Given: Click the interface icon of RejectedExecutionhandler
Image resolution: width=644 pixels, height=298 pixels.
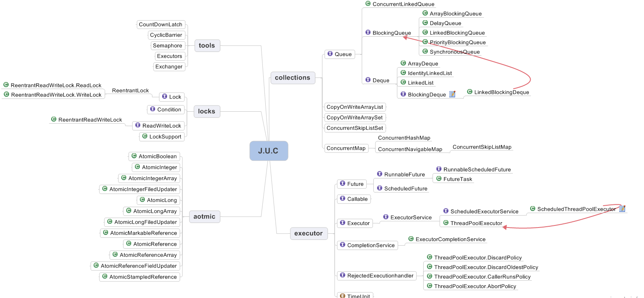Looking at the screenshot, I should pos(343,275).
